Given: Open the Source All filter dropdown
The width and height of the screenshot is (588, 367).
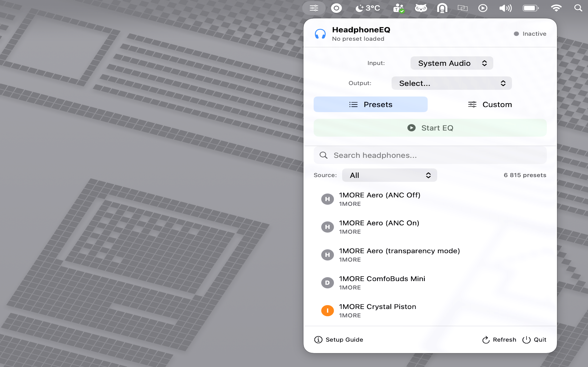Looking at the screenshot, I should click(x=390, y=175).
